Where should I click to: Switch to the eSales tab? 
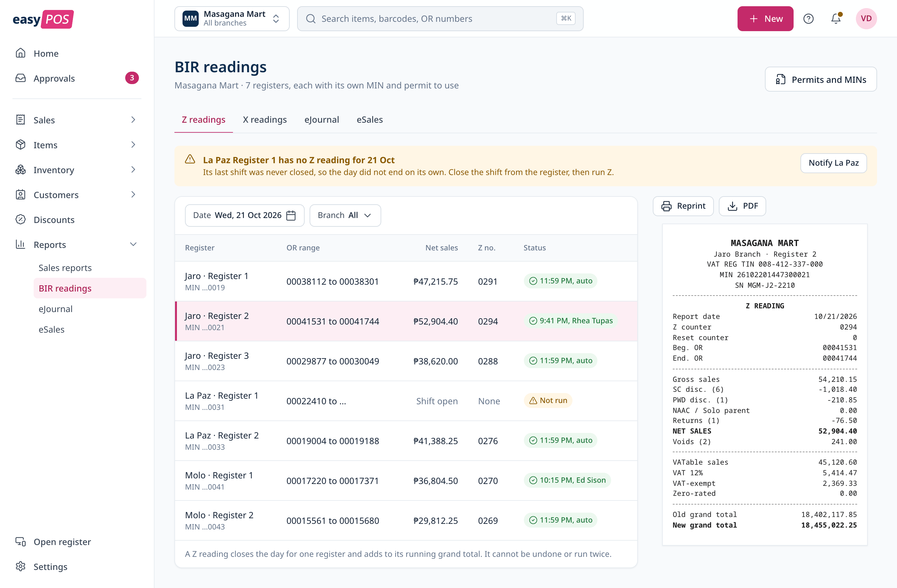(x=369, y=120)
